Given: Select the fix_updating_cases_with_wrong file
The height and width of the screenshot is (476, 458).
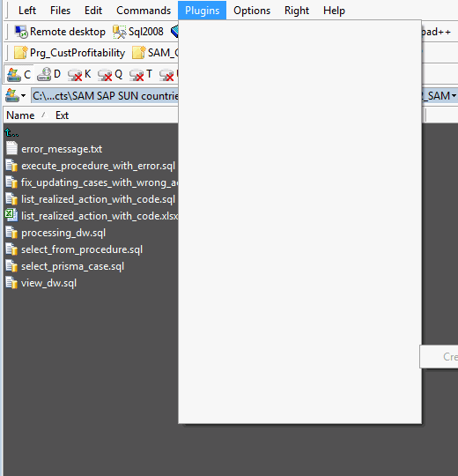Looking at the screenshot, I should point(100,182).
